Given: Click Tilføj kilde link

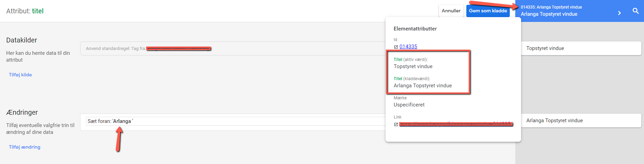Looking at the screenshot, I should click(20, 75).
